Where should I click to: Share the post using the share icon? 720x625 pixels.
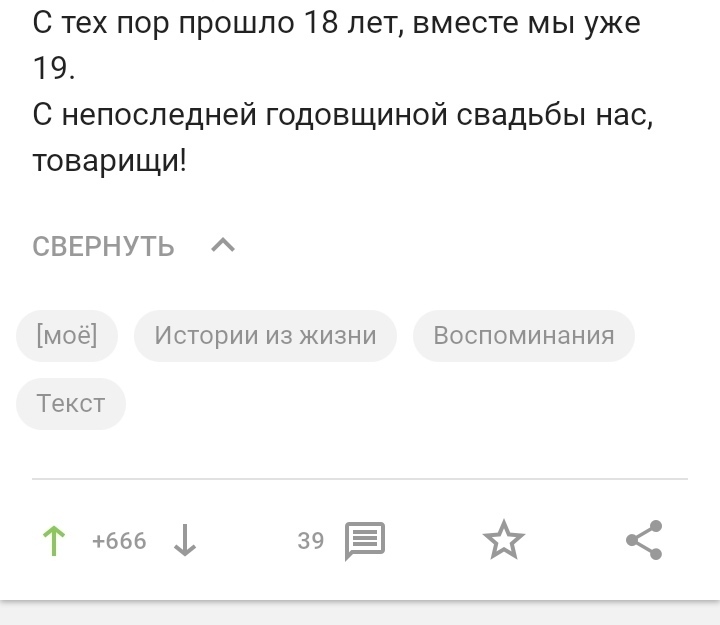(x=644, y=541)
